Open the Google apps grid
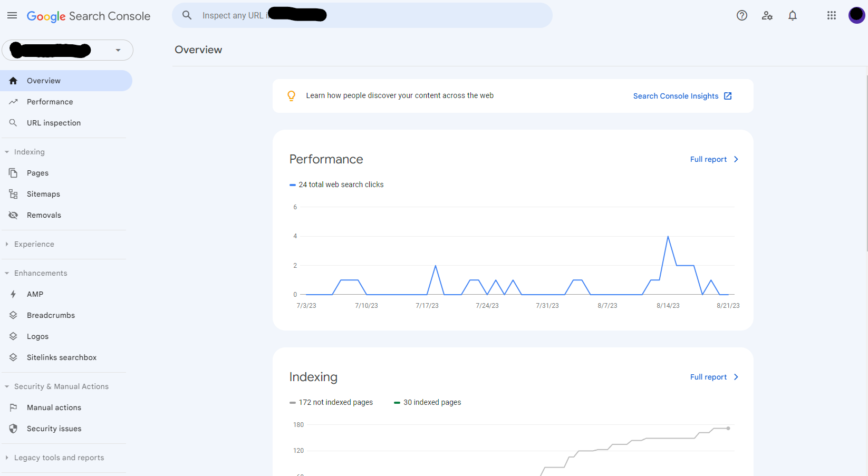868x476 pixels. 832,15
